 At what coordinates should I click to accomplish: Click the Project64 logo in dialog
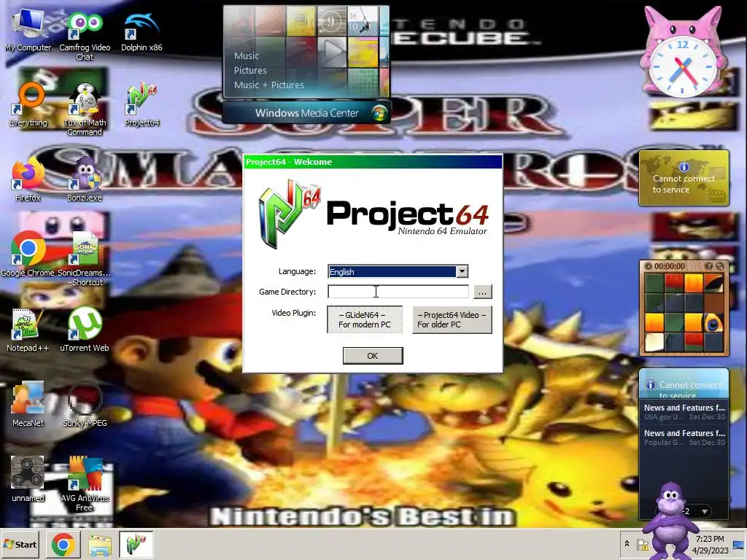pos(373,214)
